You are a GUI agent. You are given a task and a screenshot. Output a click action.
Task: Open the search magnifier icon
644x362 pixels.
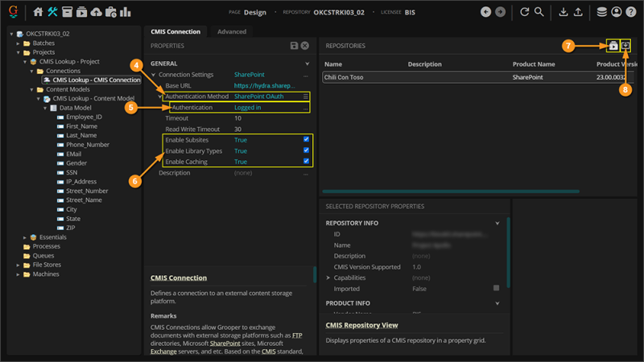[539, 12]
